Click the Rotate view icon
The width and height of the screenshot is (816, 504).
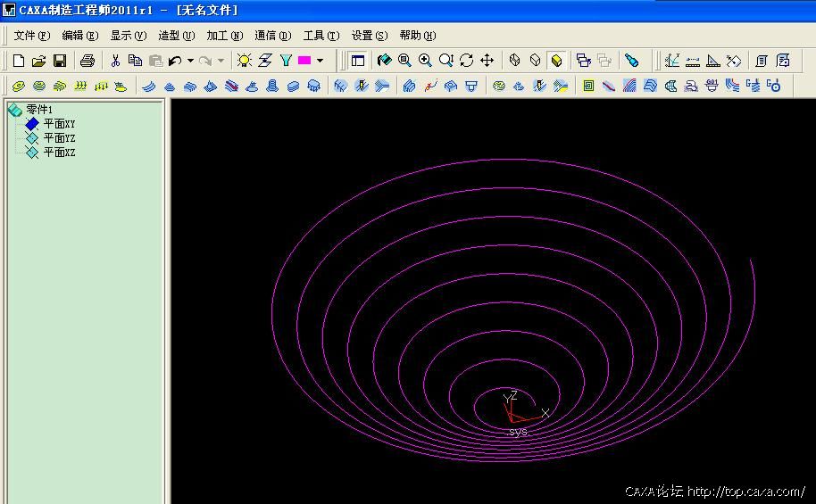(x=467, y=61)
